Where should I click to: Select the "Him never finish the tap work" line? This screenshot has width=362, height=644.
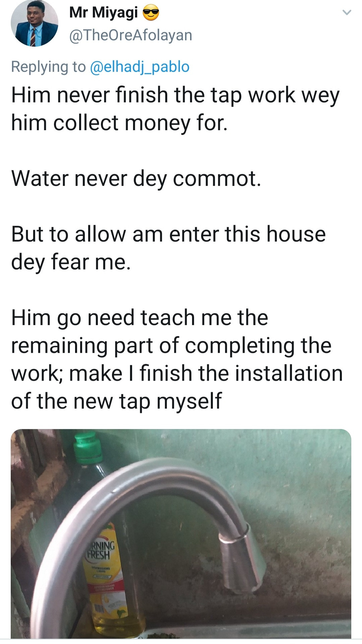click(x=175, y=95)
